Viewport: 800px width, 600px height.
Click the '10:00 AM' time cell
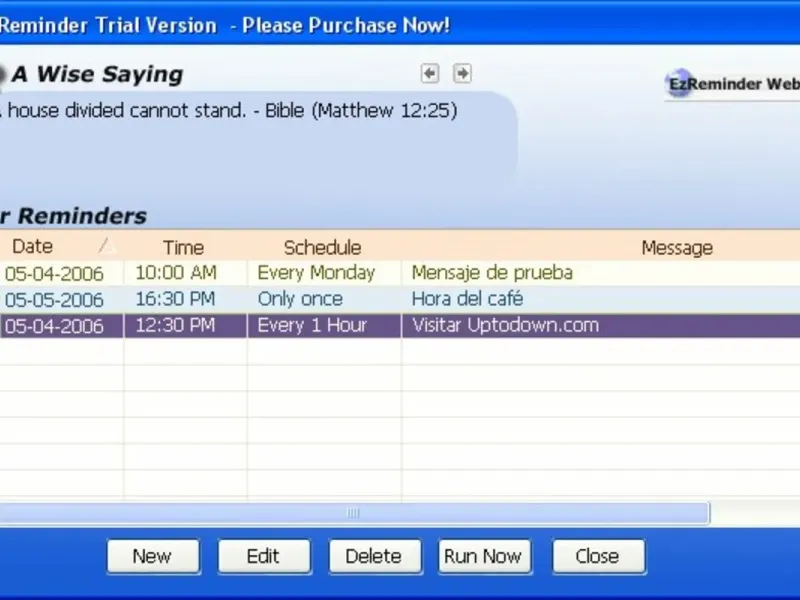185,273
